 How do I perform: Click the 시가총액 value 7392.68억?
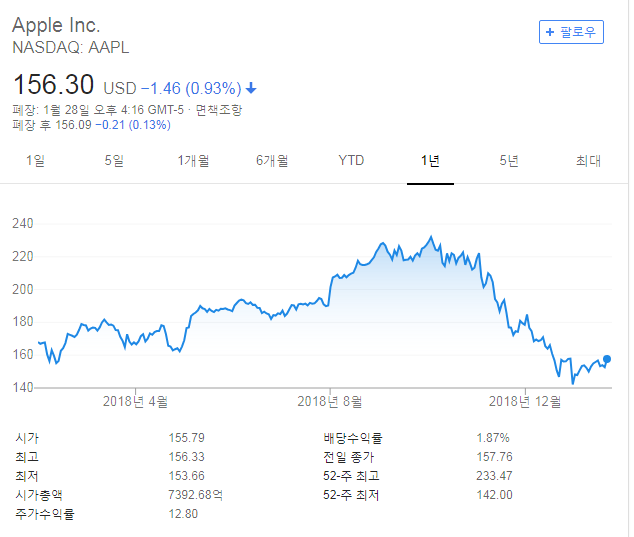pos(198,494)
